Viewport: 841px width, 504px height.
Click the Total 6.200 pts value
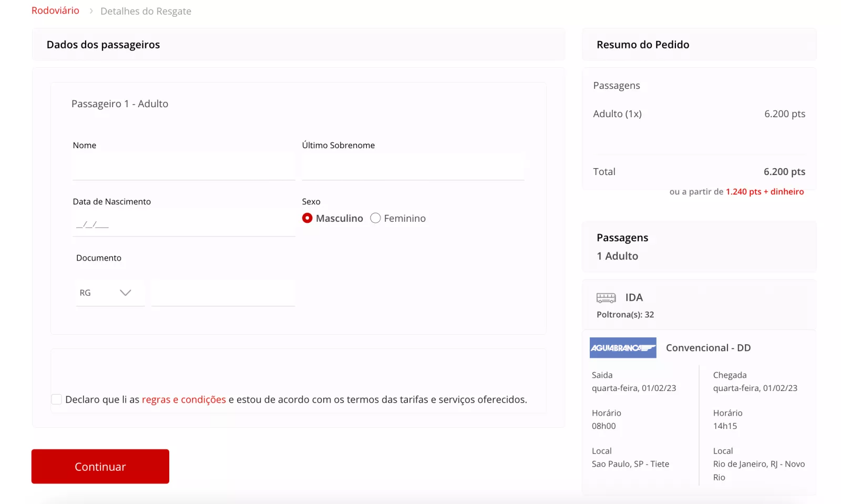pos(784,172)
